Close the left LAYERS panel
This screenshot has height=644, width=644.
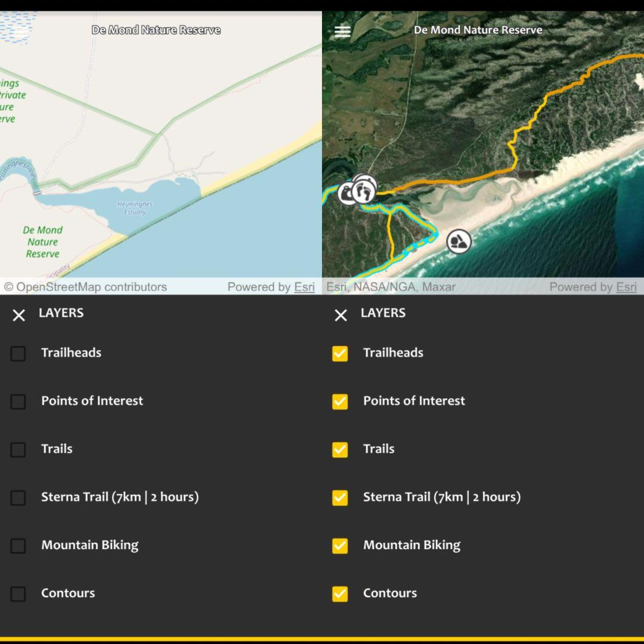(x=19, y=315)
